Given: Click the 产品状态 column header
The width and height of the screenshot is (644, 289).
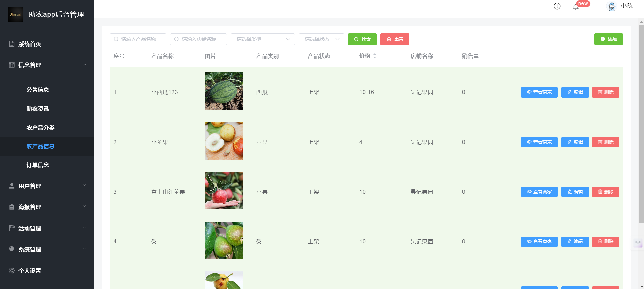Looking at the screenshot, I should (x=319, y=56).
